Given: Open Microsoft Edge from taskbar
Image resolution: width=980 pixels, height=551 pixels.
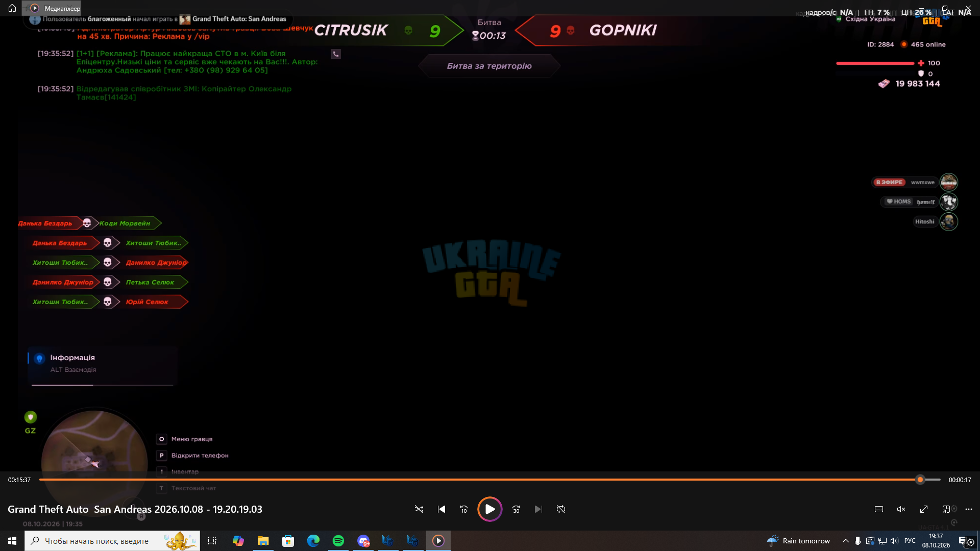Looking at the screenshot, I should coord(313,541).
